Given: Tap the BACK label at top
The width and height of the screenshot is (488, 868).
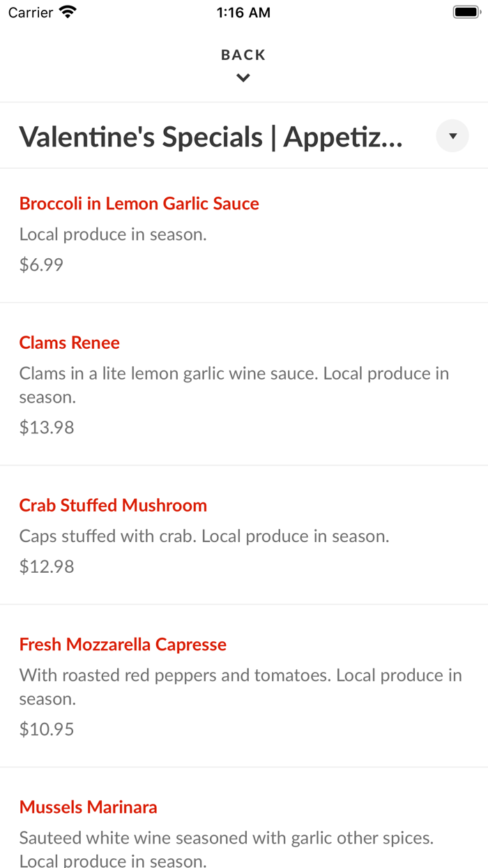Looking at the screenshot, I should [243, 55].
